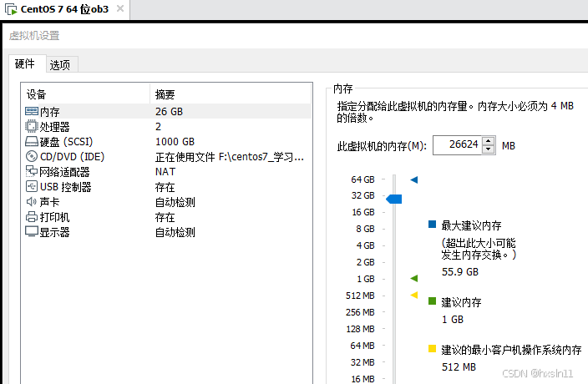This screenshot has height=384, width=588.
Task: Click the 建议内存 legend label
Action: [461, 302]
